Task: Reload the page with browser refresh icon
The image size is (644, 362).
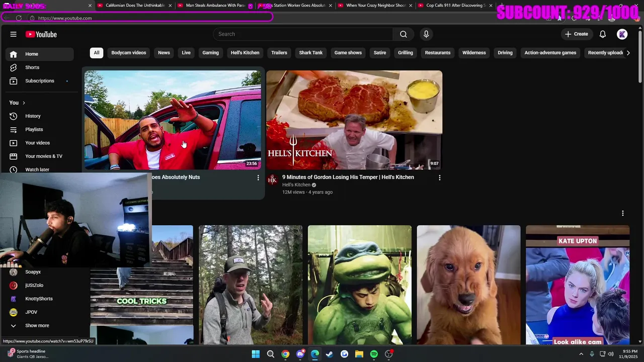Action: 19,18
